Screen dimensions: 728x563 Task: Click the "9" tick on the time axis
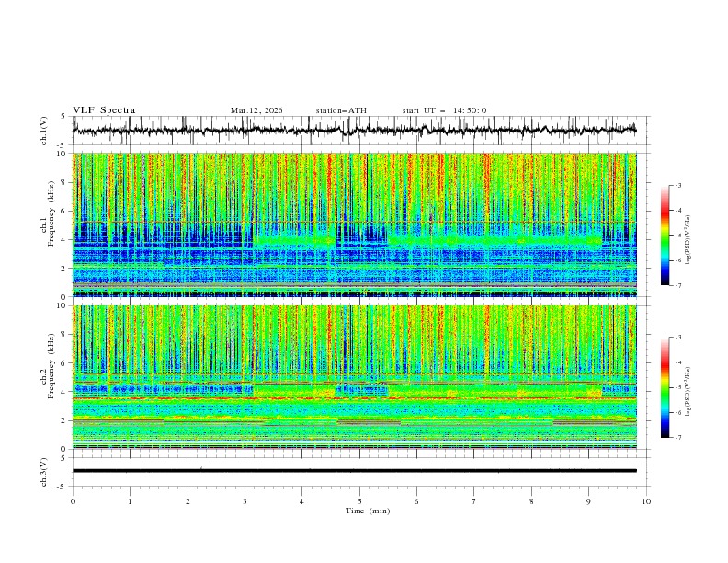[x=588, y=501]
